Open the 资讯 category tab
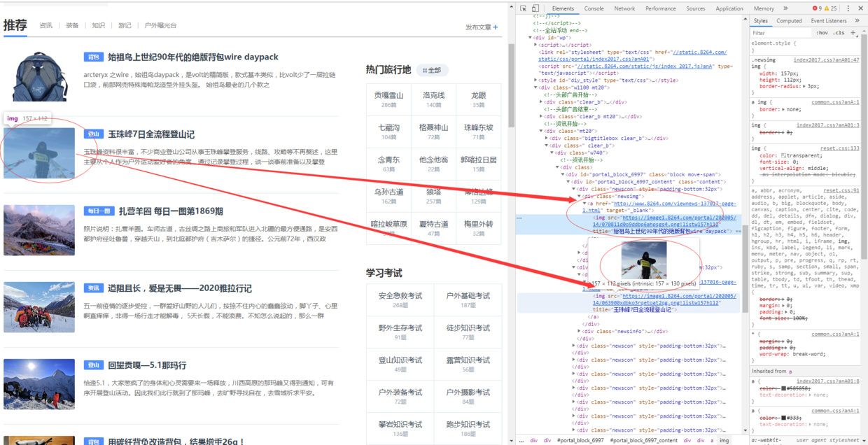The image size is (868, 445). click(x=46, y=25)
